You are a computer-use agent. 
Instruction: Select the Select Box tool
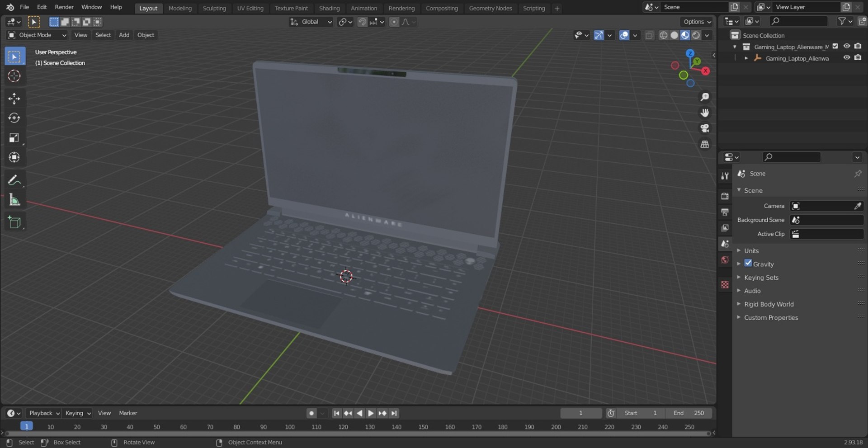click(14, 57)
